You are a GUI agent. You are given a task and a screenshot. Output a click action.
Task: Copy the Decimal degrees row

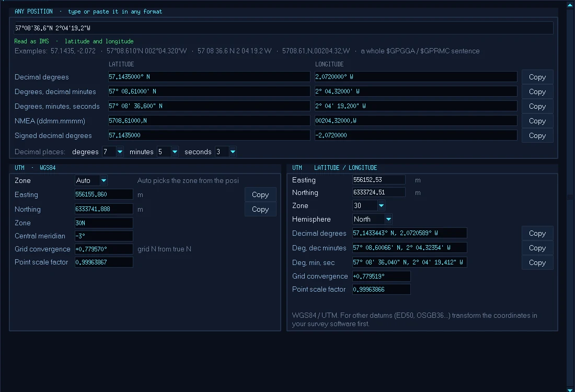click(537, 77)
